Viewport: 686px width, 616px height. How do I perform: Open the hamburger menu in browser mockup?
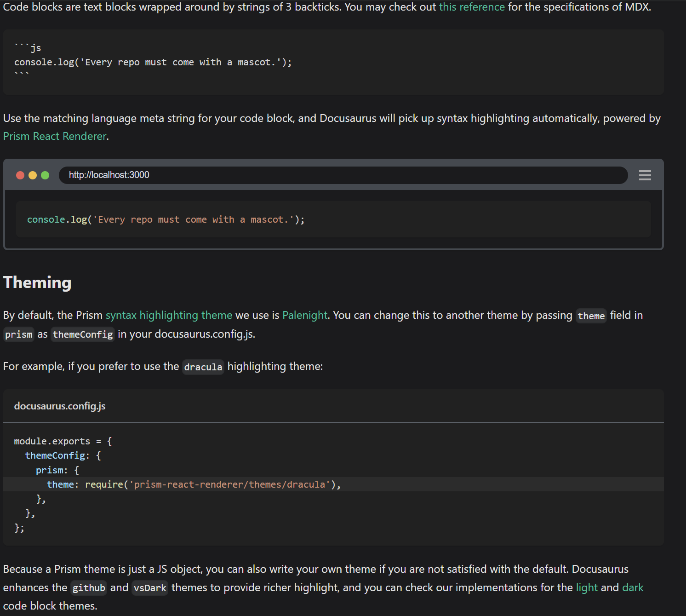click(x=645, y=175)
